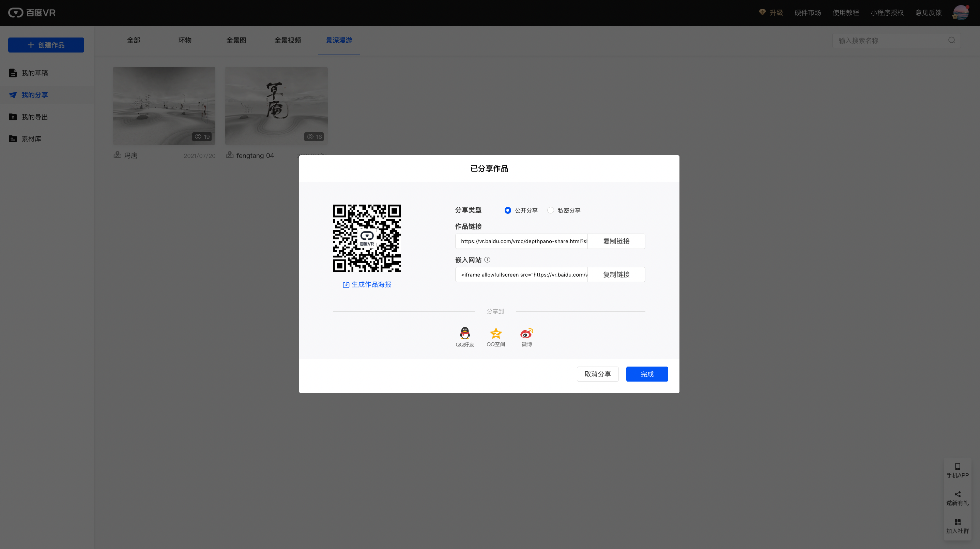
Task: Open 小程序授权 in the top bar
Action: coord(887,13)
